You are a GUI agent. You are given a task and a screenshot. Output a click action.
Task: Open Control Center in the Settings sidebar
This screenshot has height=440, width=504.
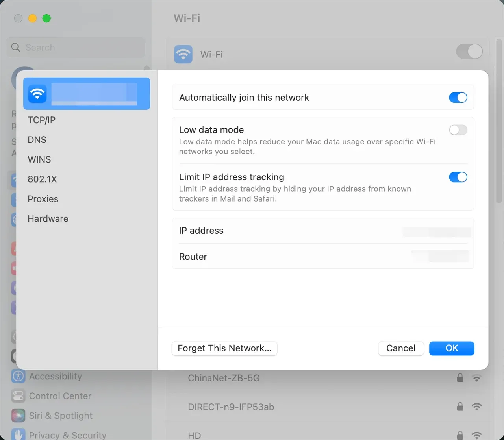pos(60,396)
